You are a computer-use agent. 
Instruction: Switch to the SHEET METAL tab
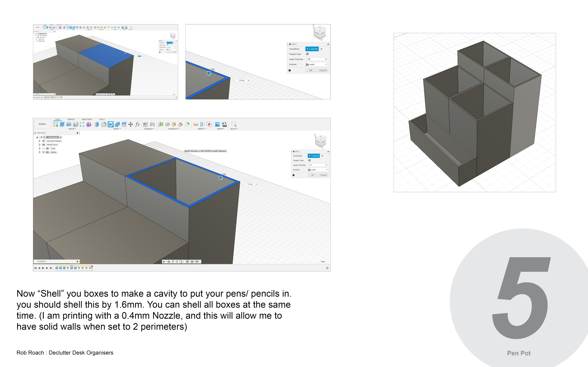click(x=87, y=119)
